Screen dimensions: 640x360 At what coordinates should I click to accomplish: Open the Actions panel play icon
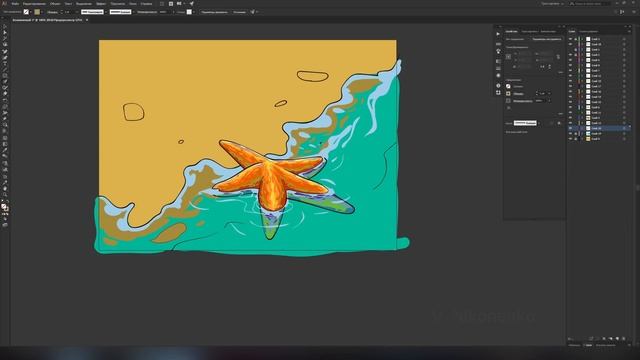pyautogui.click(x=498, y=34)
